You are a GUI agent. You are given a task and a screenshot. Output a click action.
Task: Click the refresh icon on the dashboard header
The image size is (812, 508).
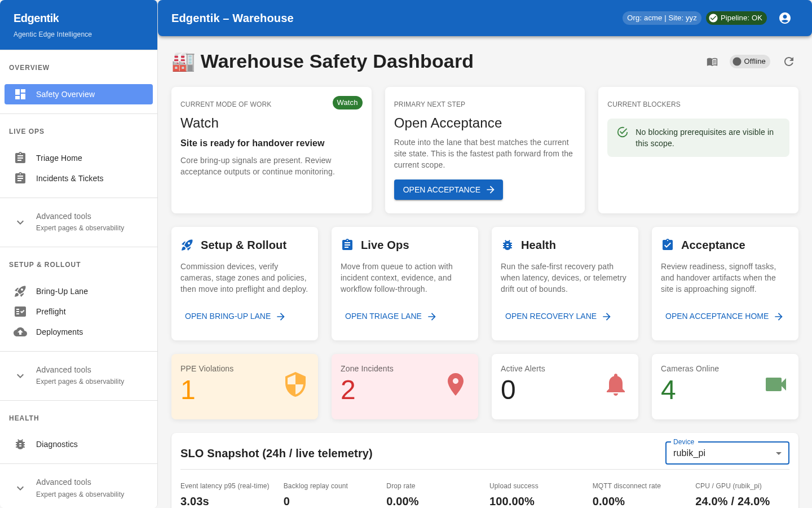point(789,62)
